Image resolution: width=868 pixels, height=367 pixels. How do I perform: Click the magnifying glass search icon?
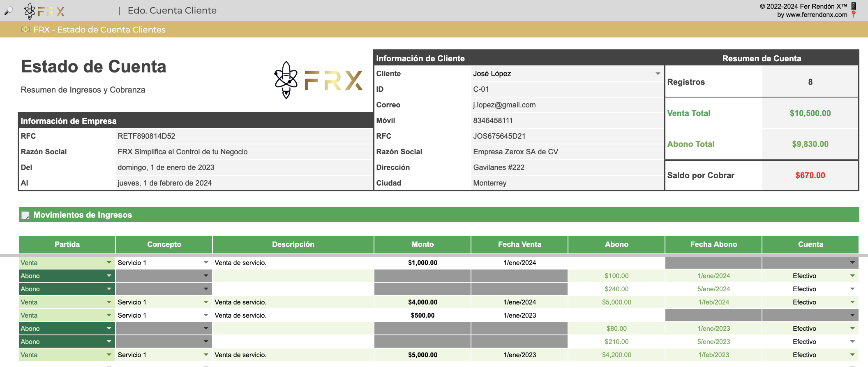point(9,11)
